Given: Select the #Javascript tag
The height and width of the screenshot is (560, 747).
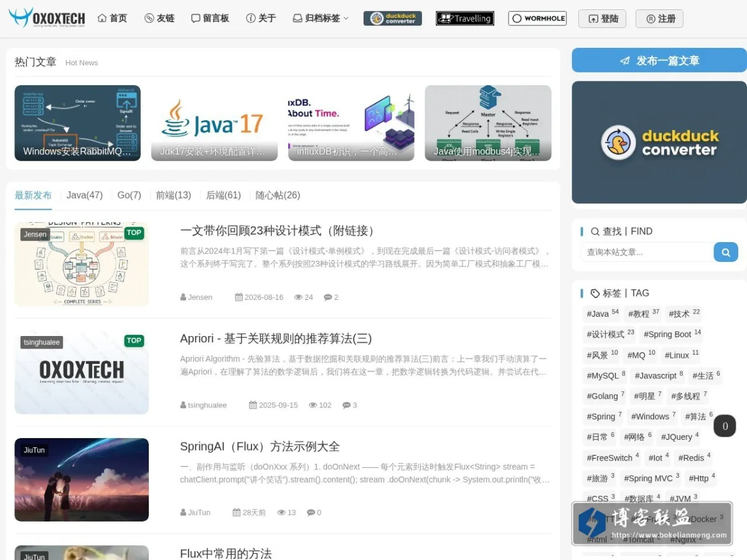Looking at the screenshot, I should (x=659, y=376).
